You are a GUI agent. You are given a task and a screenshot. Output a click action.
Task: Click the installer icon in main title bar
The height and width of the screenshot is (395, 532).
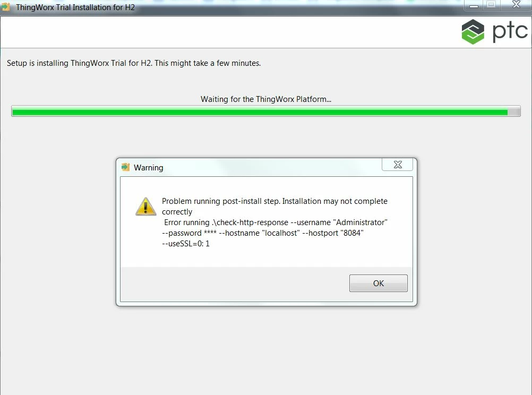click(6, 7)
